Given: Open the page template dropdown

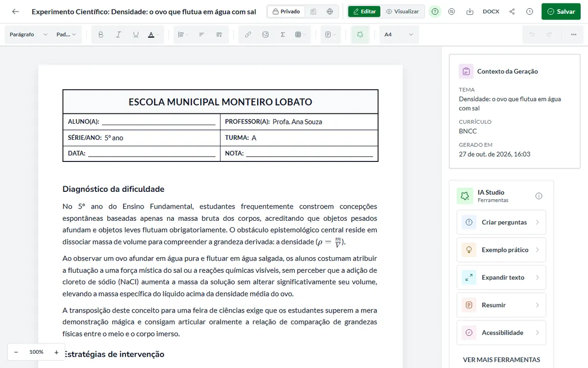Looking at the screenshot, I should (x=330, y=34).
